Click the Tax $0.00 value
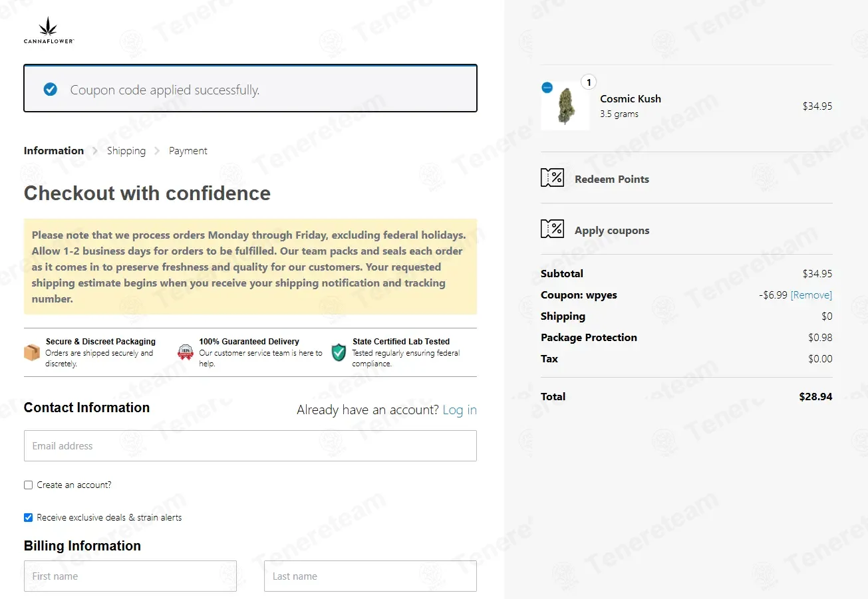This screenshot has width=868, height=599. point(820,358)
